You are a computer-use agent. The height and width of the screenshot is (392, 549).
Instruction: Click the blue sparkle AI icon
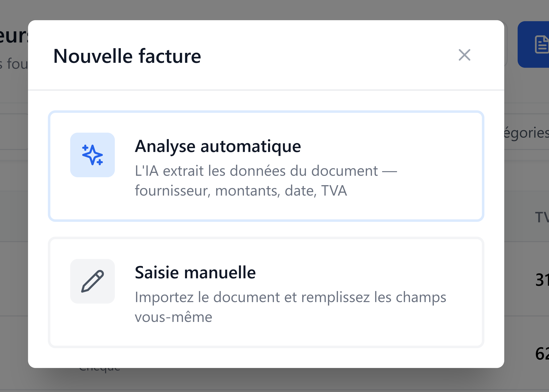[x=93, y=155]
